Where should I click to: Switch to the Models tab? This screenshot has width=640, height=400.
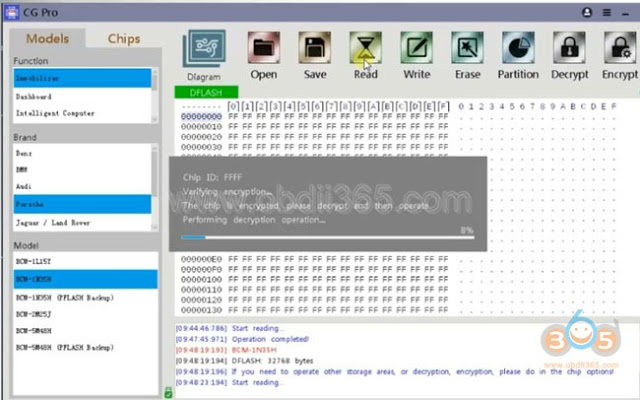pyautogui.click(x=47, y=39)
